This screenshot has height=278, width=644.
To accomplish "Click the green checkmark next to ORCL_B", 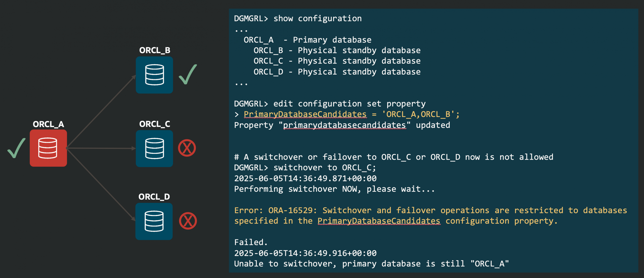I will coord(188,74).
